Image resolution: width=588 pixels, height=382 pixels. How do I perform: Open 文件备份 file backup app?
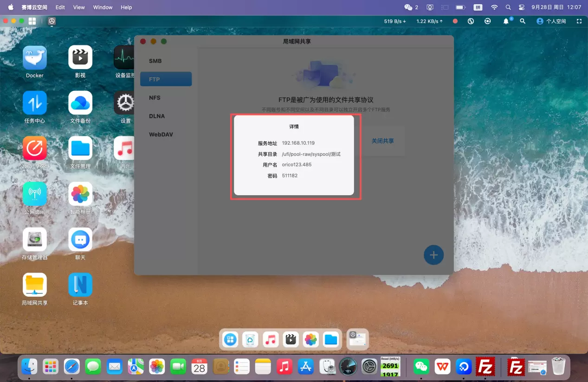pos(80,103)
